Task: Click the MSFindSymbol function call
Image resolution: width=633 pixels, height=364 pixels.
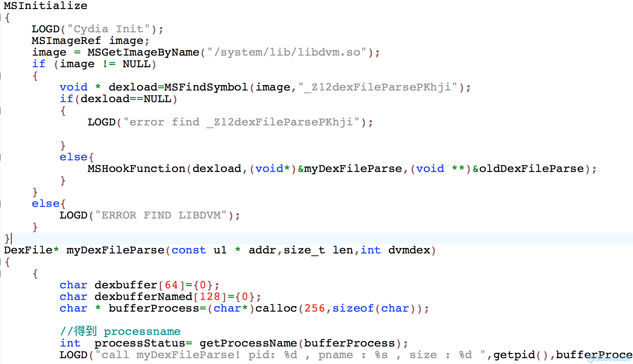Action: [x=206, y=87]
